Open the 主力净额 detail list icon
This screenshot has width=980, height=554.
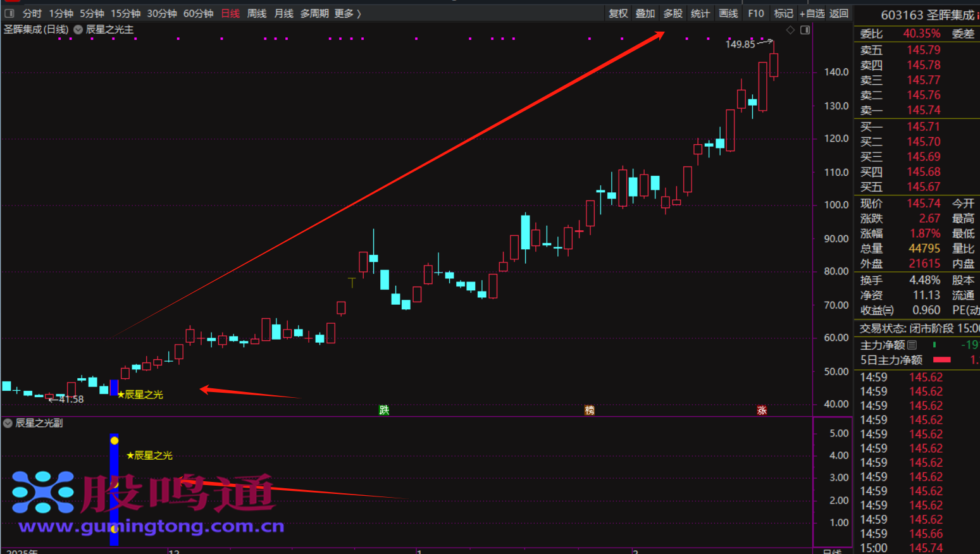point(912,345)
